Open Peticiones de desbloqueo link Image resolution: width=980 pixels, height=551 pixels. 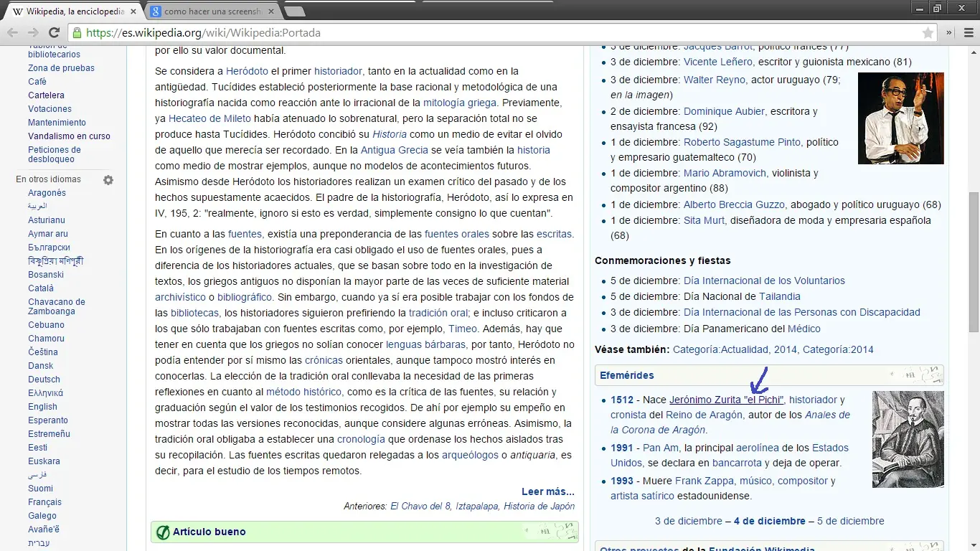click(x=55, y=154)
